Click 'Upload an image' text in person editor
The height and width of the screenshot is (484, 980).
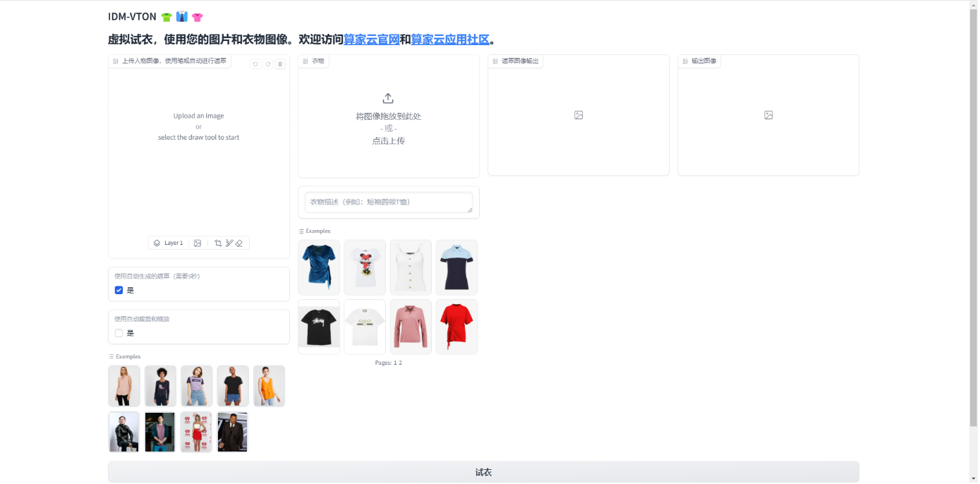(198, 116)
